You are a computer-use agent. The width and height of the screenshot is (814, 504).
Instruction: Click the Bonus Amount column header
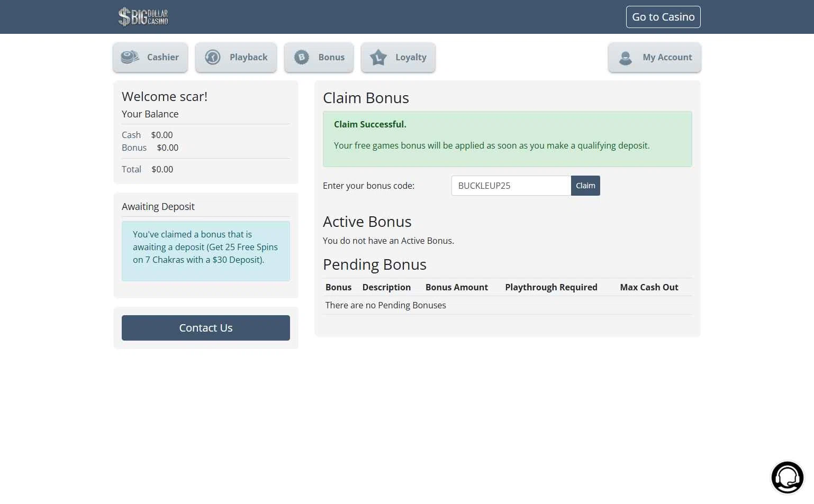pyautogui.click(x=457, y=287)
